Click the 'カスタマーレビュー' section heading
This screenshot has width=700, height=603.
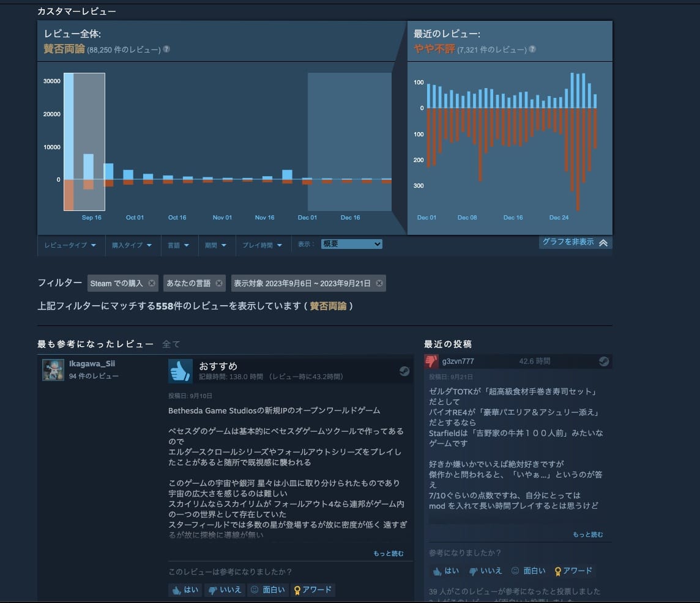coord(76,11)
